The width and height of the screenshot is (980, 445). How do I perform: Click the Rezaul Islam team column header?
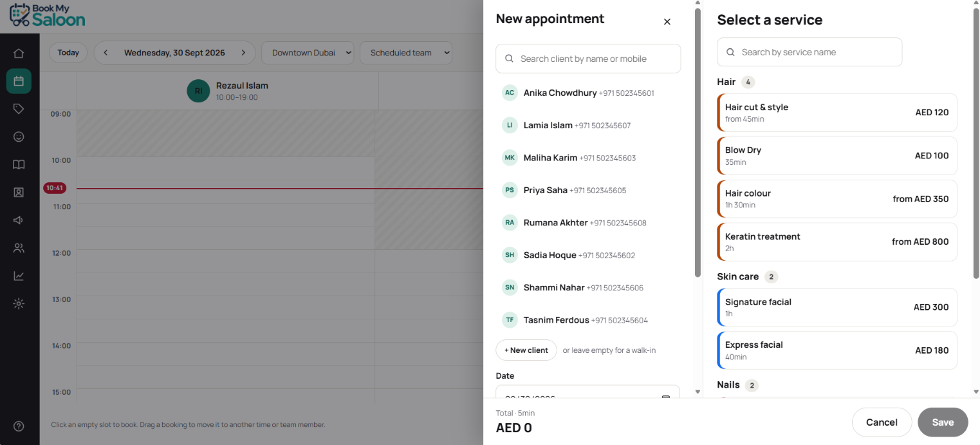[227, 91]
